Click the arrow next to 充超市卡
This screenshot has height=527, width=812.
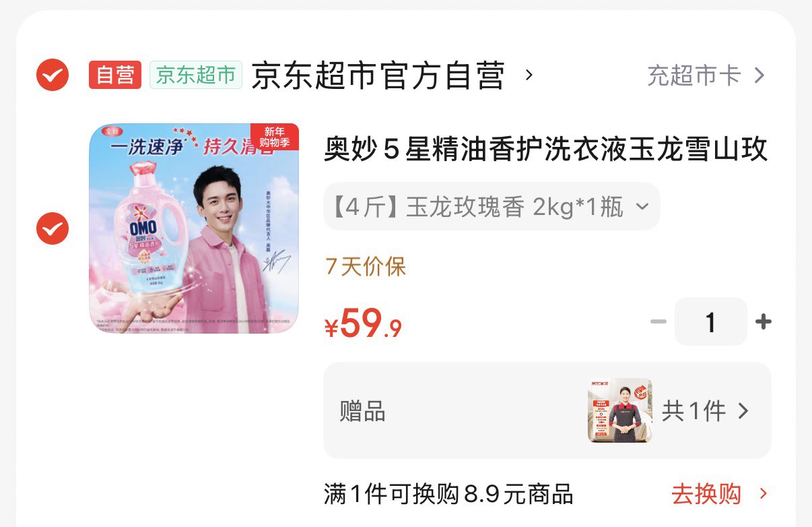(759, 75)
